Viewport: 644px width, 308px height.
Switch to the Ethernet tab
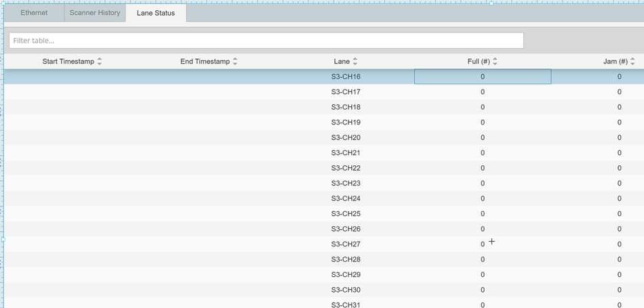[x=34, y=13]
